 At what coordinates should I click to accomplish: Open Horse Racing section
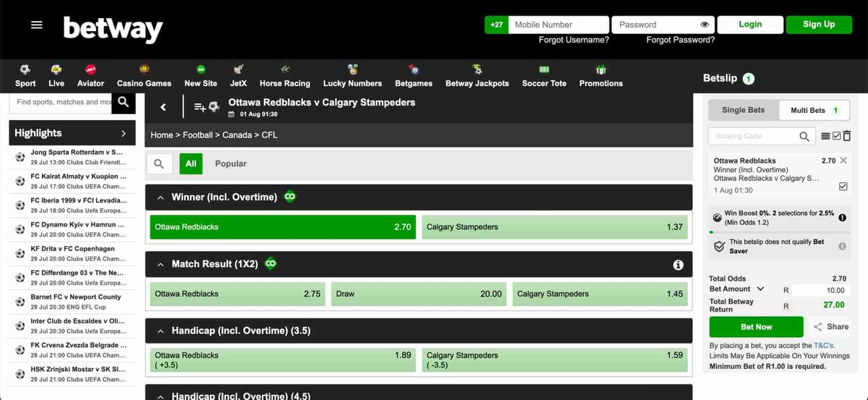point(285,76)
